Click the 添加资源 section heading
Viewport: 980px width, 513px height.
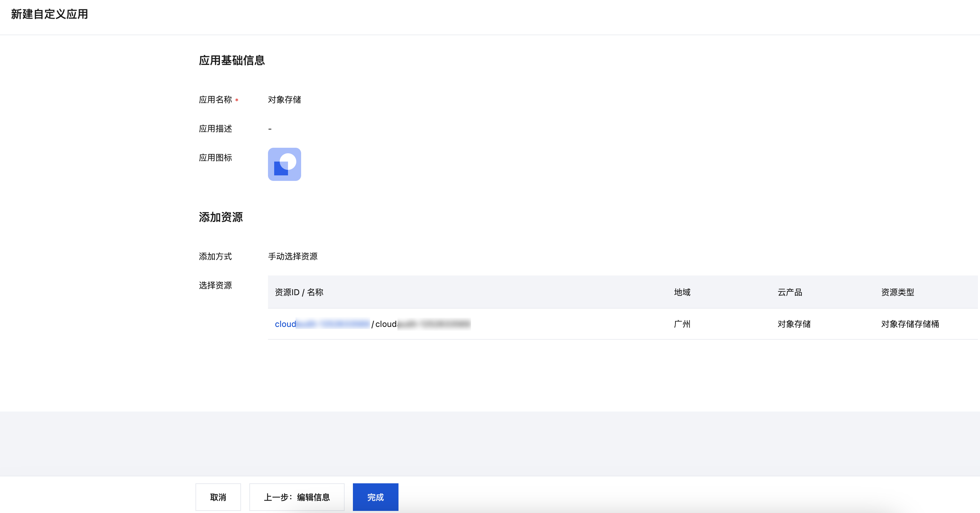(221, 217)
